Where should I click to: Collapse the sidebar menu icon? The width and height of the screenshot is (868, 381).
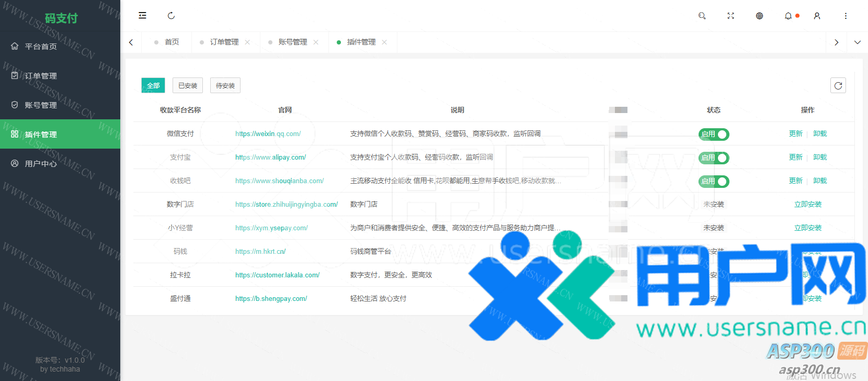click(x=142, y=16)
